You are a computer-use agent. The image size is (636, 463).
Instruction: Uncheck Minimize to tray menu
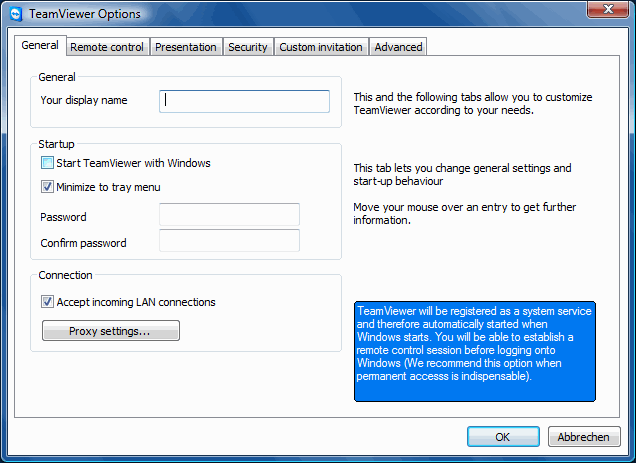[x=47, y=187]
